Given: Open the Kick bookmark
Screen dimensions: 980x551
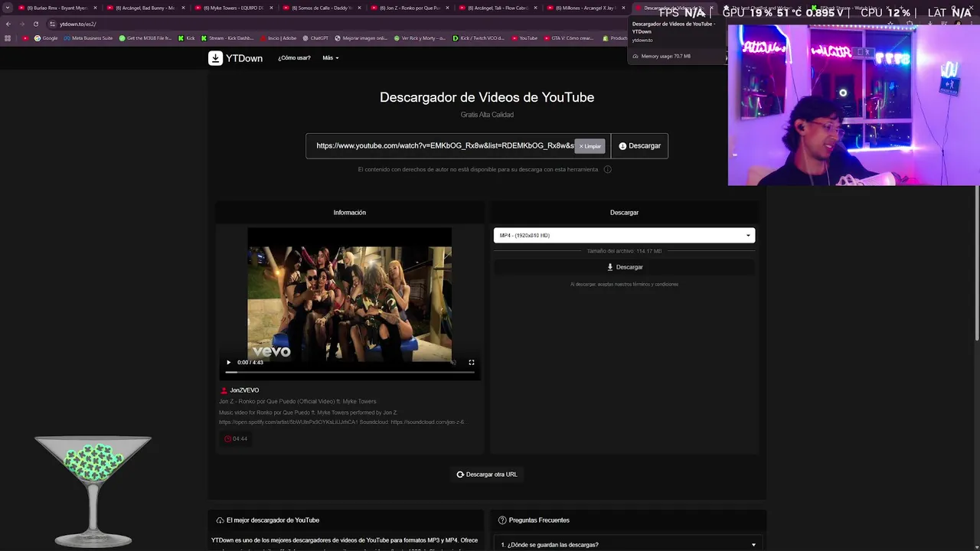Looking at the screenshot, I should (187, 38).
